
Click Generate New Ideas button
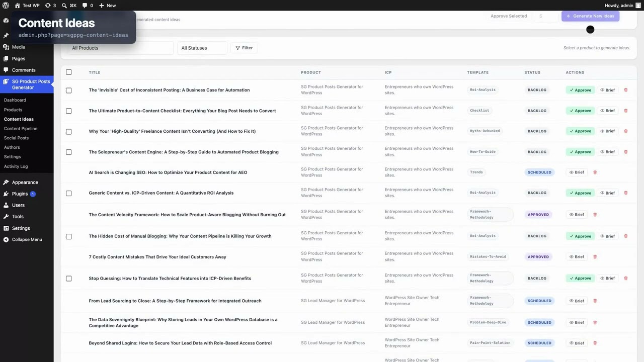(x=591, y=16)
